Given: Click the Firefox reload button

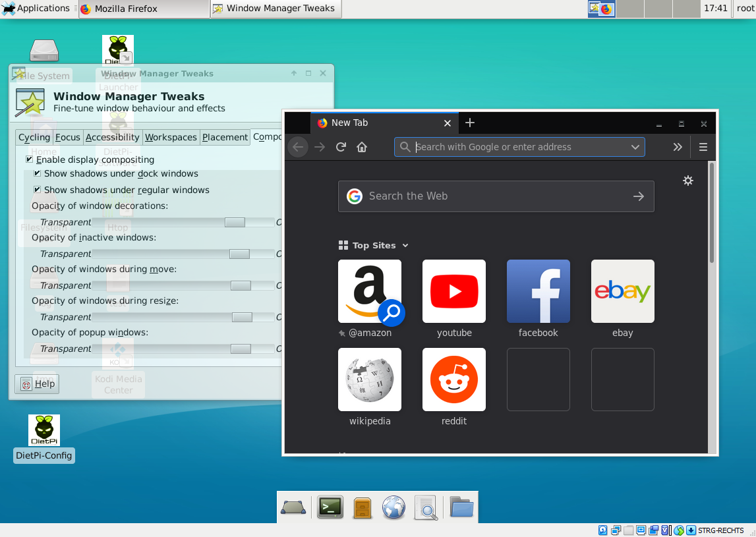Looking at the screenshot, I should click(341, 147).
